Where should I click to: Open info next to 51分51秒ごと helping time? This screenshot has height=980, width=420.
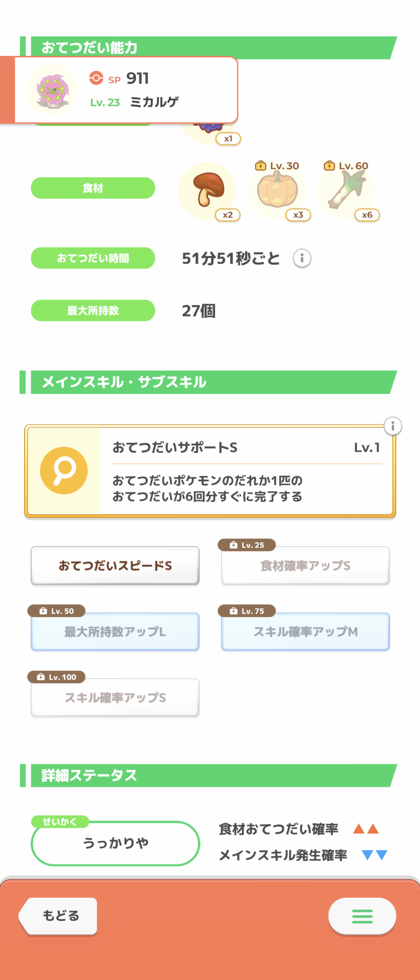[302, 258]
